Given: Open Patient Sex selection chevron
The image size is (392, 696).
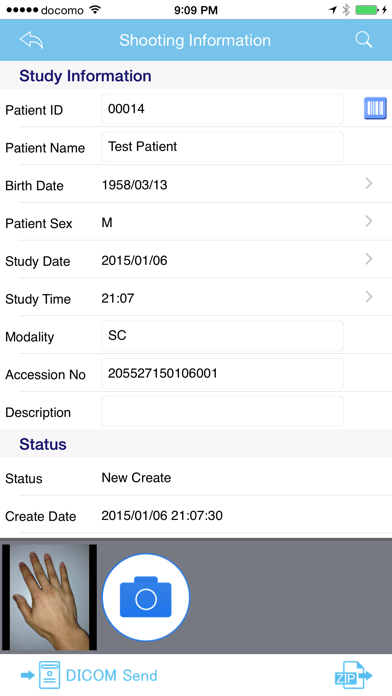Looking at the screenshot, I should 368,221.
